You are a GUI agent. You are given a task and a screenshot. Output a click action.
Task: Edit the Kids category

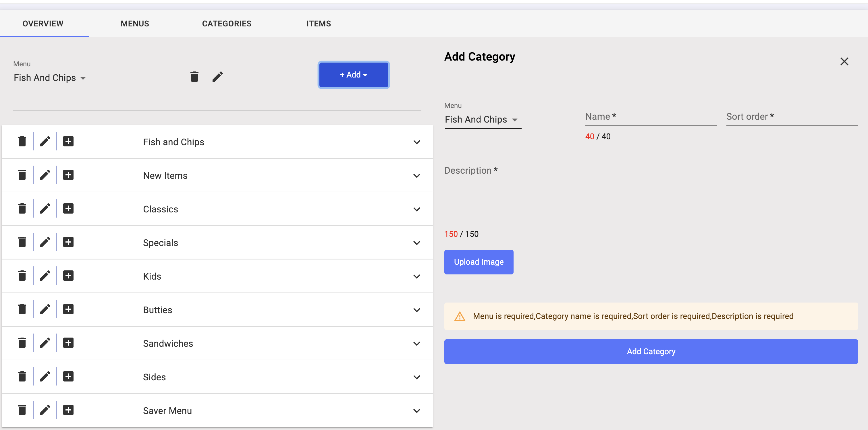(x=45, y=276)
